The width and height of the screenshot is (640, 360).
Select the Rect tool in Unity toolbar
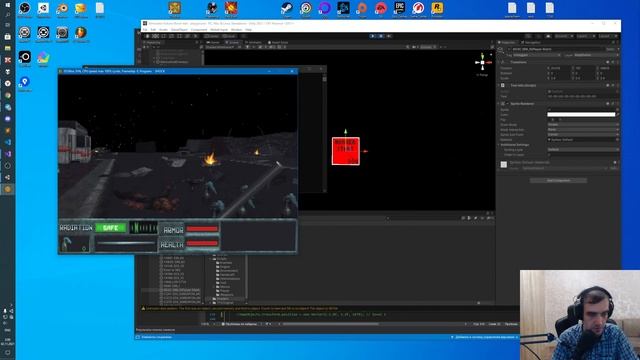(180, 36)
